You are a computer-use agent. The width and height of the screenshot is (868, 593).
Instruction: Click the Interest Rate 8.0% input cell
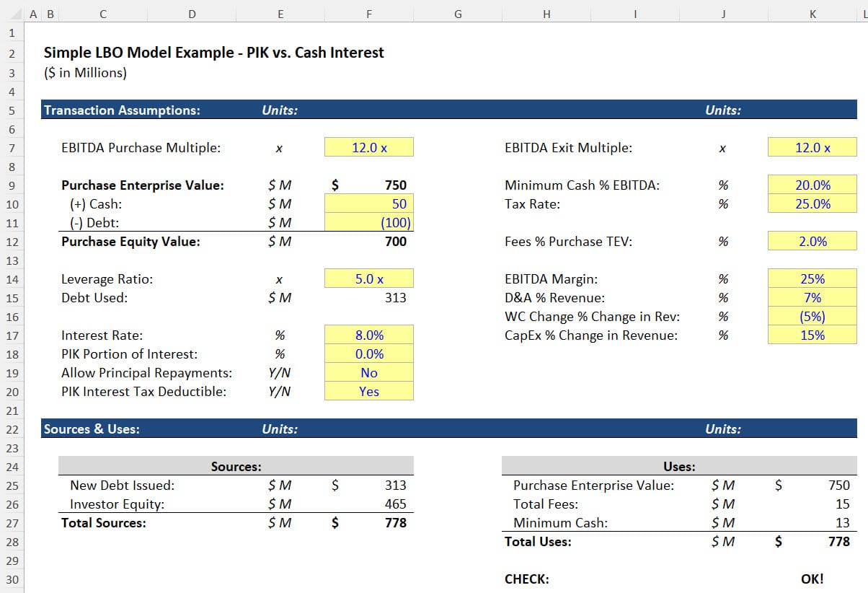369,335
